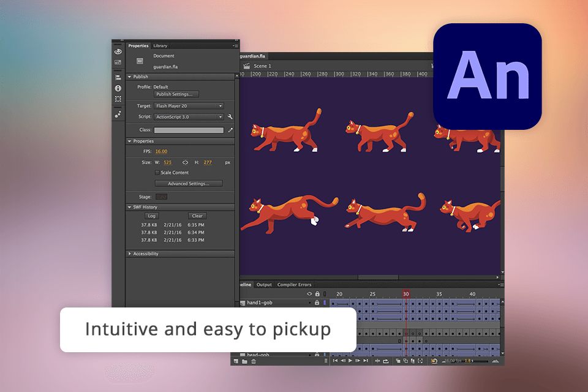The width and height of the screenshot is (588, 392).
Task: Go to the last frame
Action: point(366,361)
